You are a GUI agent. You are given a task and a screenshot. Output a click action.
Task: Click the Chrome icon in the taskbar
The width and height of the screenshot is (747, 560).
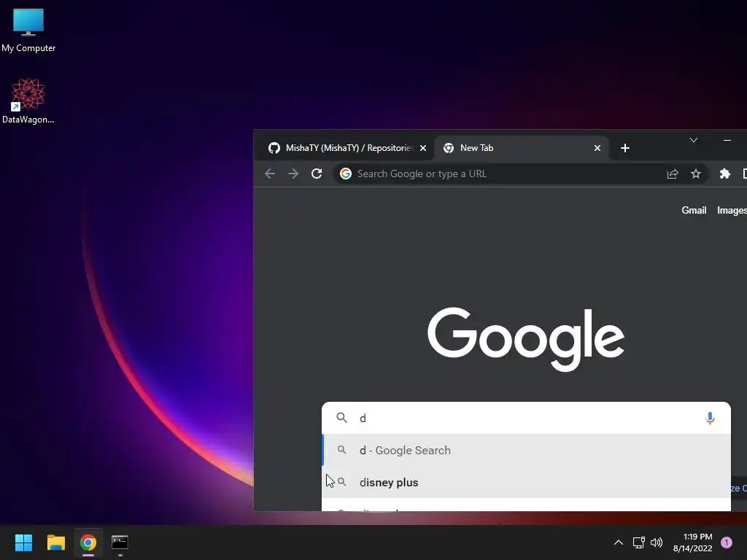[88, 542]
